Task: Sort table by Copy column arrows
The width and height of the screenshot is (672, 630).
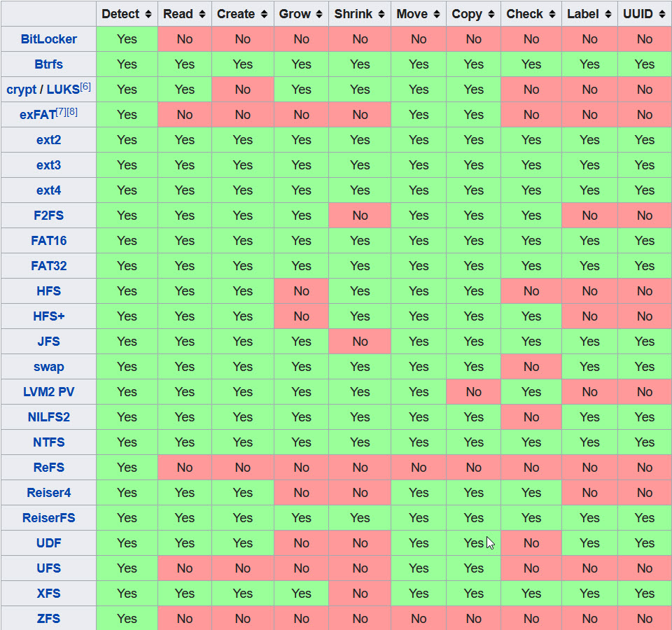Action: pos(491,14)
